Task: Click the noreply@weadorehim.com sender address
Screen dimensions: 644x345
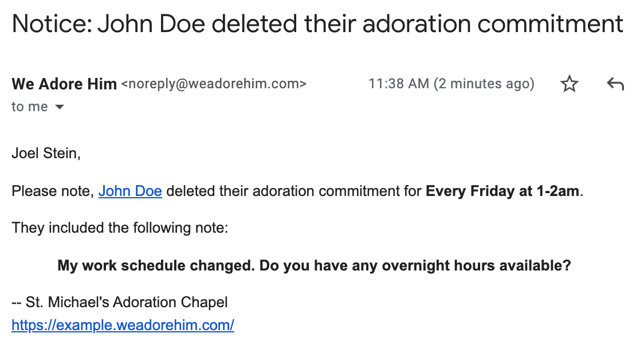Action: click(214, 84)
